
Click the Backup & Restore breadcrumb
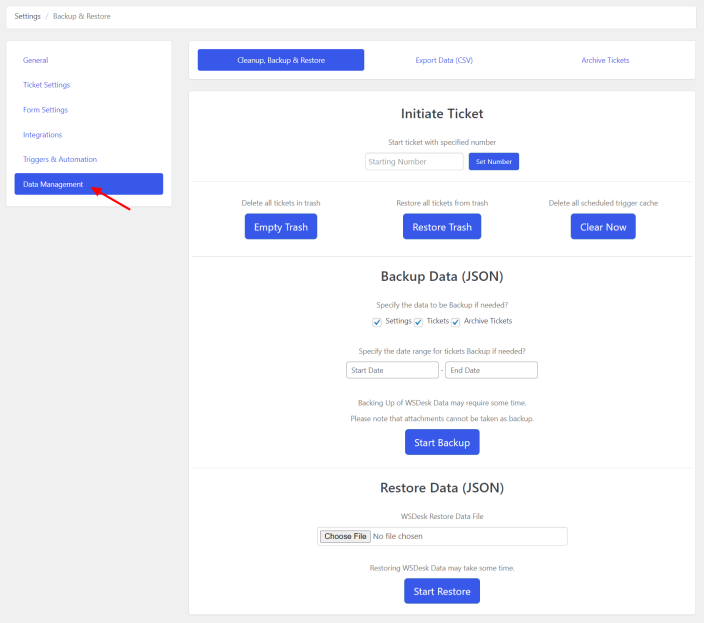point(82,16)
